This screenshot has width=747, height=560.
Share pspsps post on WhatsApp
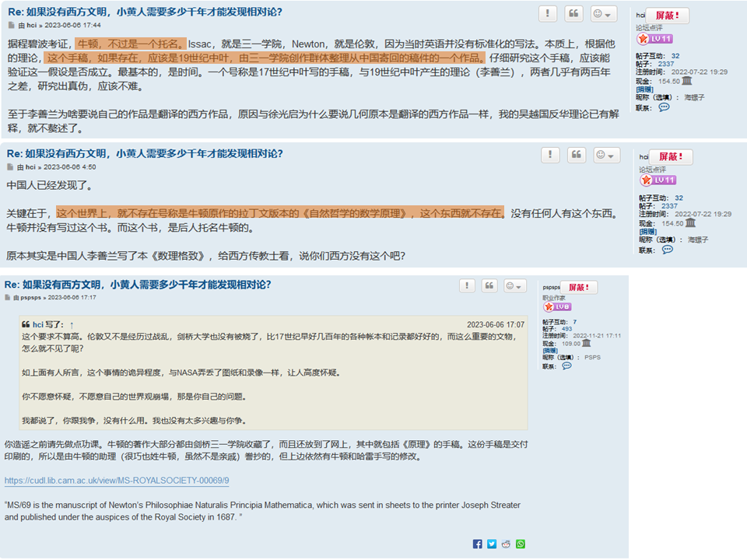(x=521, y=544)
